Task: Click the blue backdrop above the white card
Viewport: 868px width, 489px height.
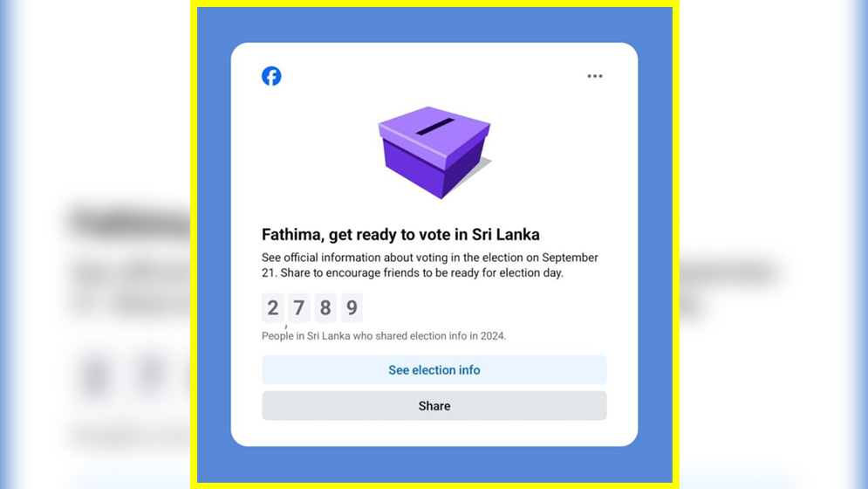Action: 434,24
